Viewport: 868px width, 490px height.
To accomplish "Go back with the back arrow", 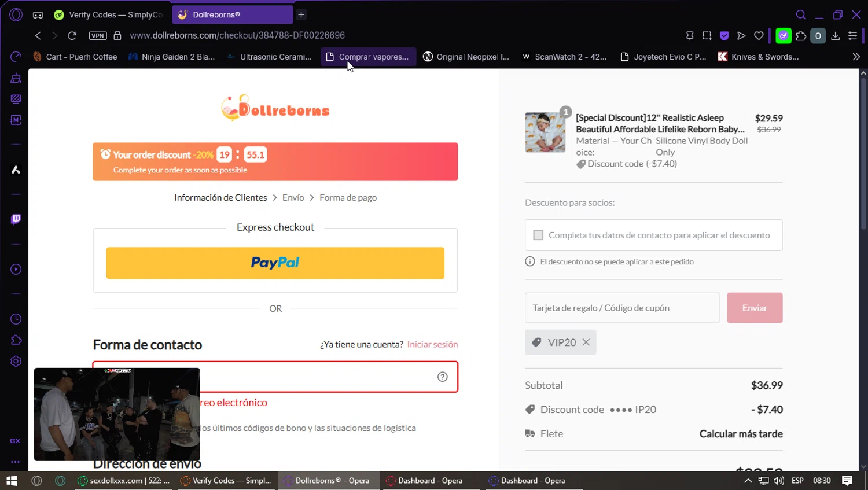I will (x=38, y=35).
